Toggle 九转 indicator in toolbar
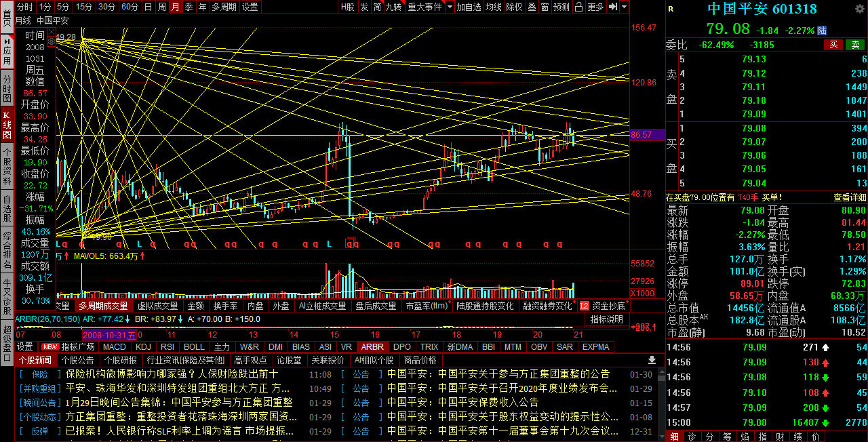The height and width of the screenshot is (442, 868). pos(393,7)
